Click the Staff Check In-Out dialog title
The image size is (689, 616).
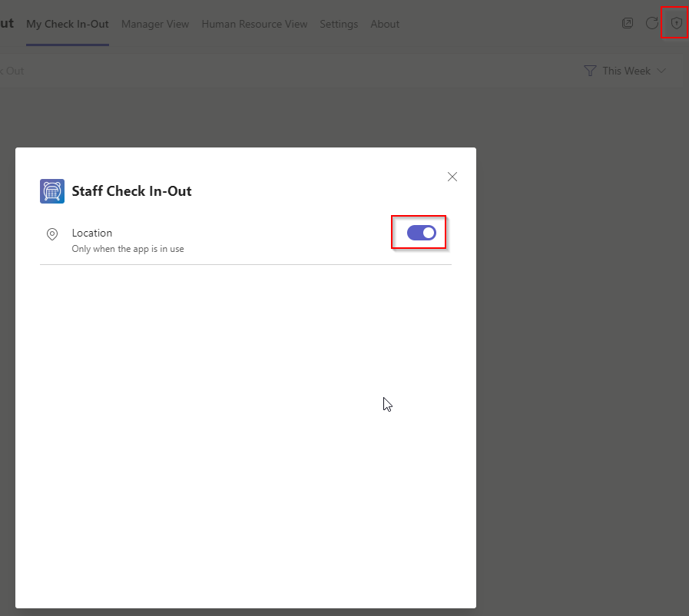[131, 191]
